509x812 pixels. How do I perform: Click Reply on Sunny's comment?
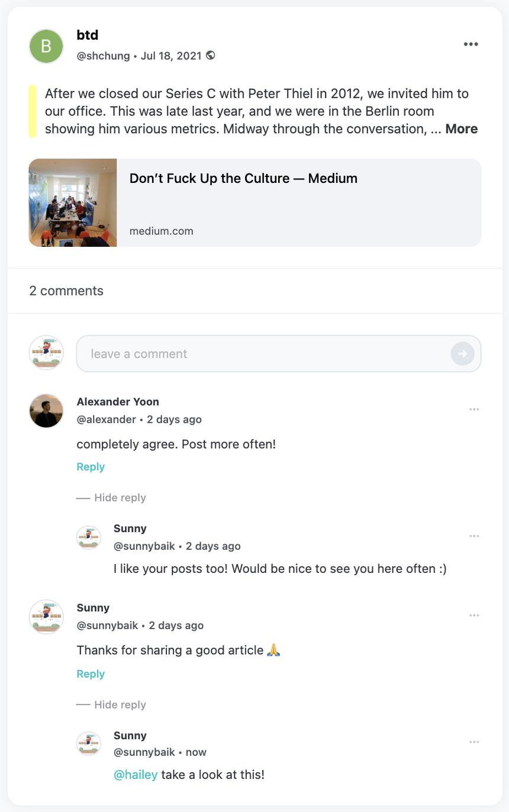[x=90, y=674]
